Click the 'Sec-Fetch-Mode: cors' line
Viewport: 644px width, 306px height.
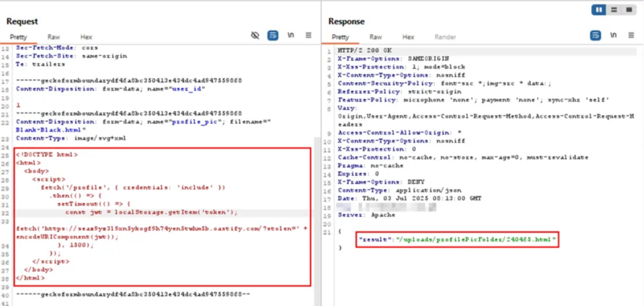(x=57, y=48)
